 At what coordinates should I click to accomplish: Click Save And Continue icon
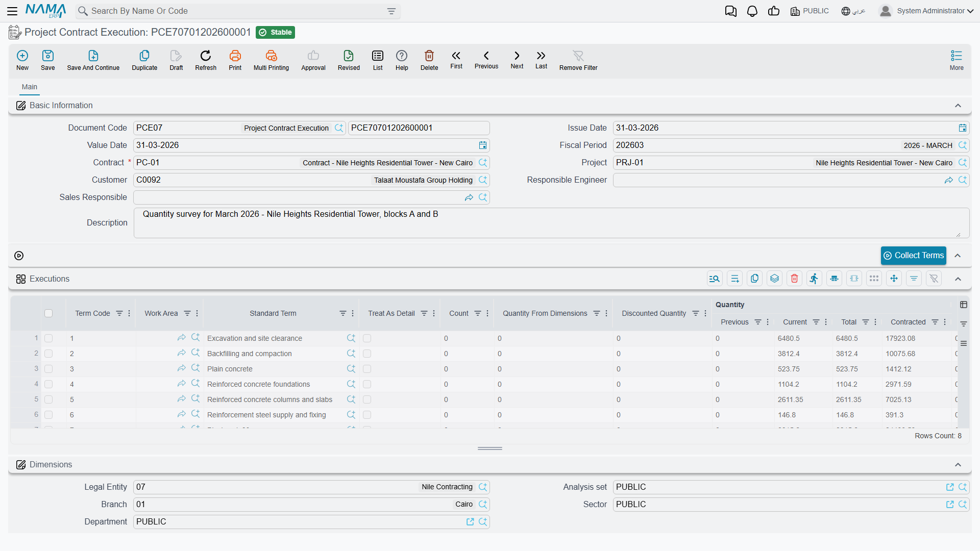coord(93,60)
